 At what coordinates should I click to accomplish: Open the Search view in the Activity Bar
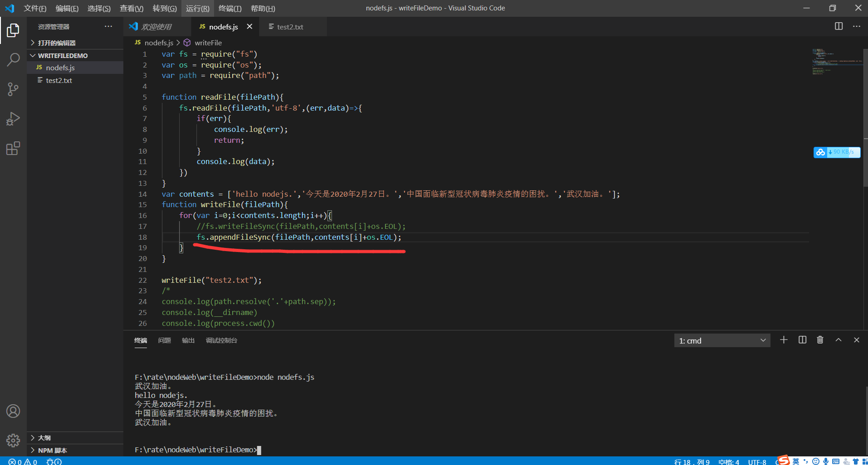tap(13, 59)
